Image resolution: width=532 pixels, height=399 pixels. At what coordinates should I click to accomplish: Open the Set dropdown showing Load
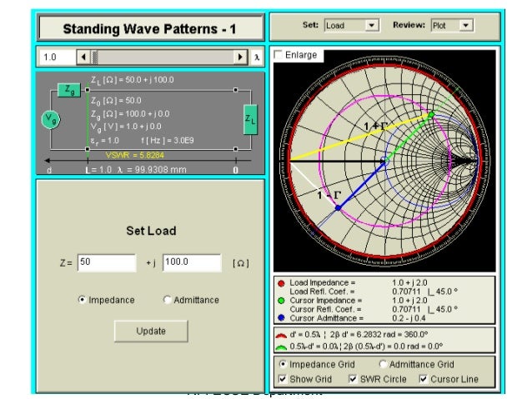pyautogui.click(x=352, y=26)
